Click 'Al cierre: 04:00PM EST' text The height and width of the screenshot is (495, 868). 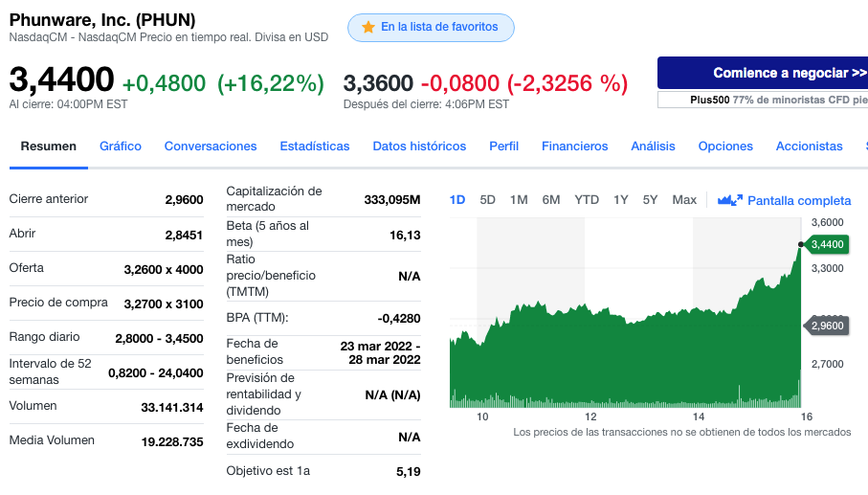68,104
